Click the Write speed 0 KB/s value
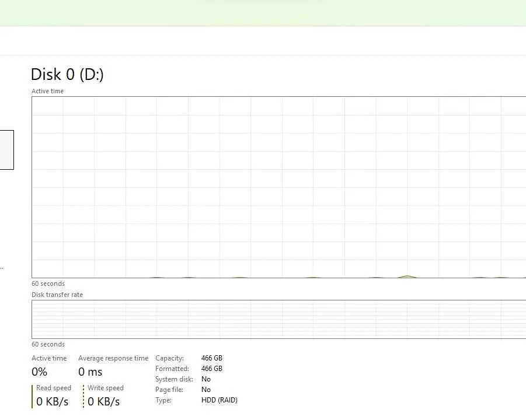Image resolution: width=526 pixels, height=420 pixels. [x=104, y=402]
